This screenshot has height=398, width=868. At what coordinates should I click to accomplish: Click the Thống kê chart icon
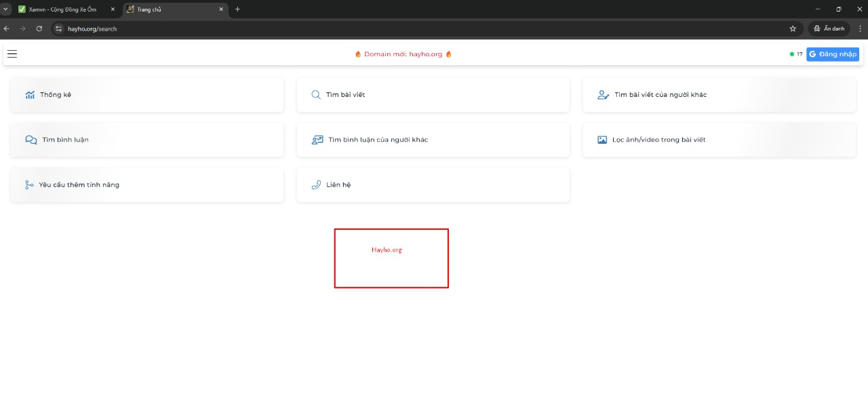pos(30,95)
